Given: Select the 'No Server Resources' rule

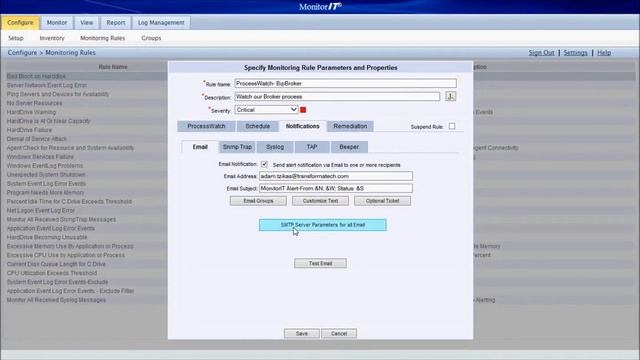Looking at the screenshot, I should tap(34, 103).
